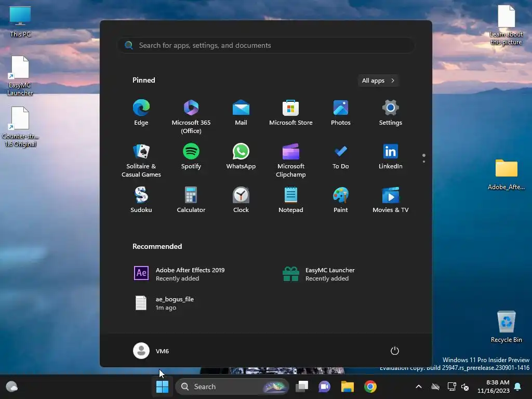Viewport: 532px width, 399px height.
Task: Open the weather widget on the taskbar
Action: (x=12, y=387)
